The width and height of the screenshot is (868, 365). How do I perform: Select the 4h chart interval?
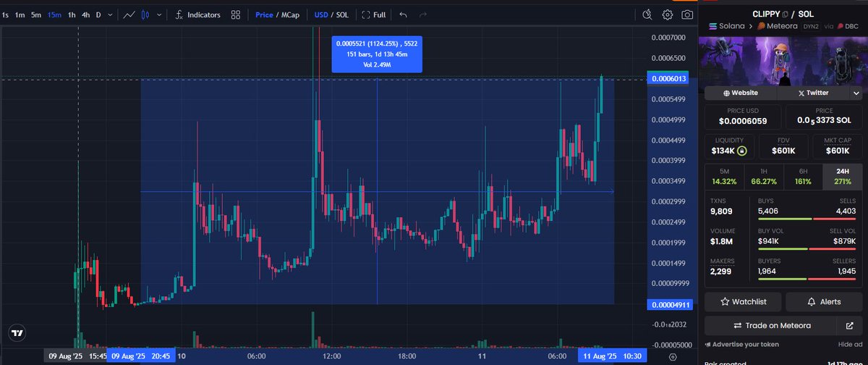[86, 14]
